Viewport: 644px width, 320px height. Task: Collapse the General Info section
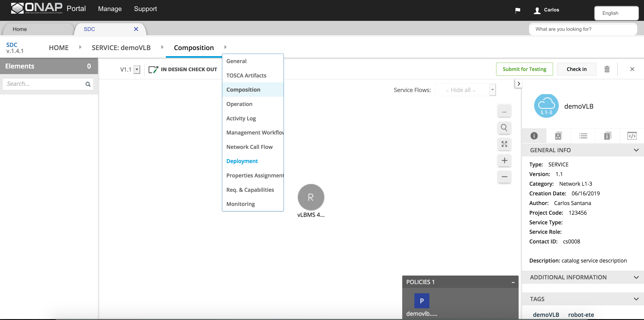coord(636,150)
